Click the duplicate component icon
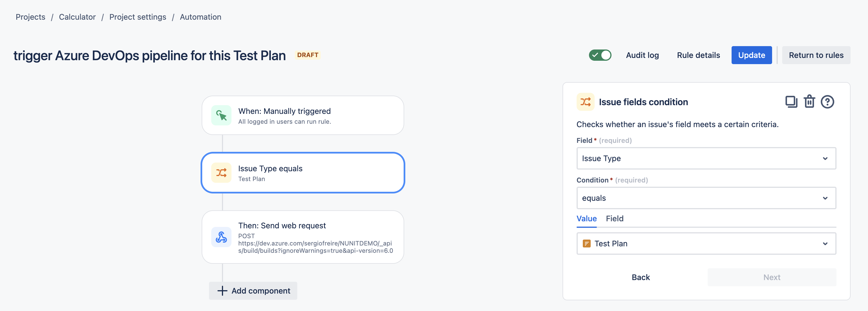The width and height of the screenshot is (868, 311). pyautogui.click(x=791, y=102)
